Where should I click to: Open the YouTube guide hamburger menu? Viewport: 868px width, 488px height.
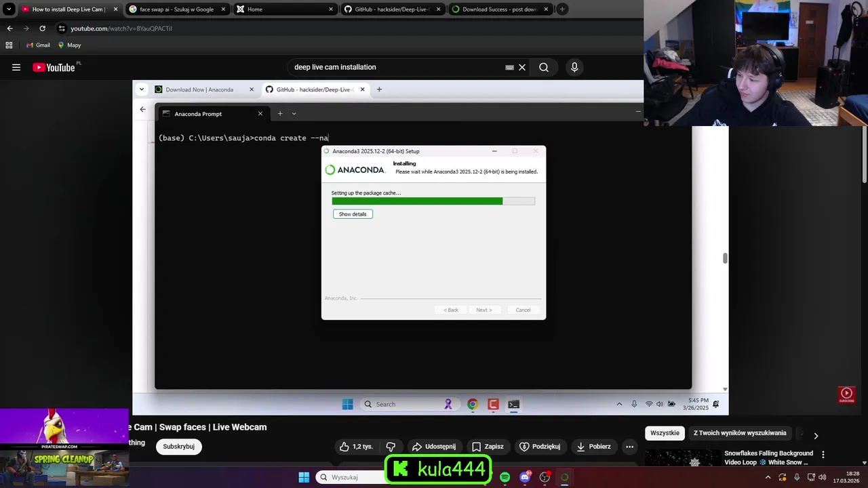pos(16,67)
